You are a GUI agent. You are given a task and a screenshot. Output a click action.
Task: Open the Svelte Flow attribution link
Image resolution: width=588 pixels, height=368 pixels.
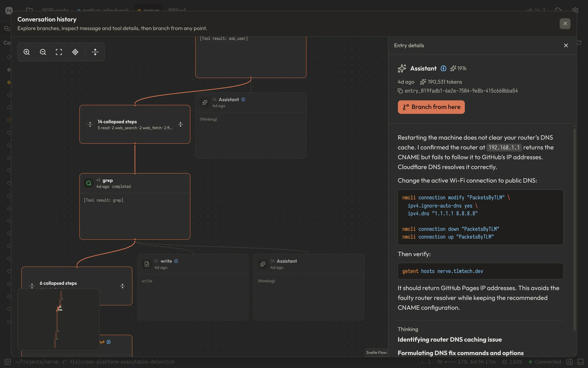[x=376, y=352]
